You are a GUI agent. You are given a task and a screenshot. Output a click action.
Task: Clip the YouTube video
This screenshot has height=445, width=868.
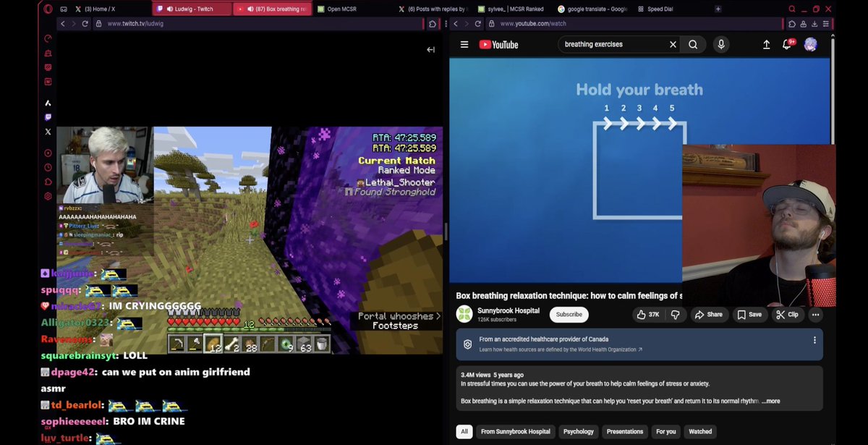point(787,314)
